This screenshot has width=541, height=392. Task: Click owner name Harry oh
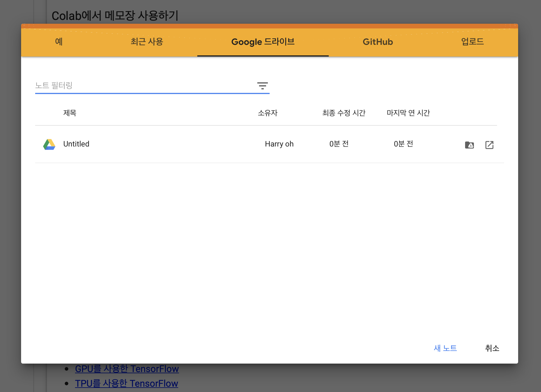pyautogui.click(x=279, y=144)
